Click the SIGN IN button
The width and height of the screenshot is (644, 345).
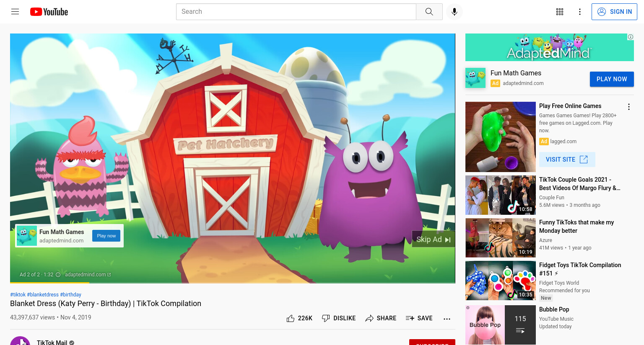[614, 12]
